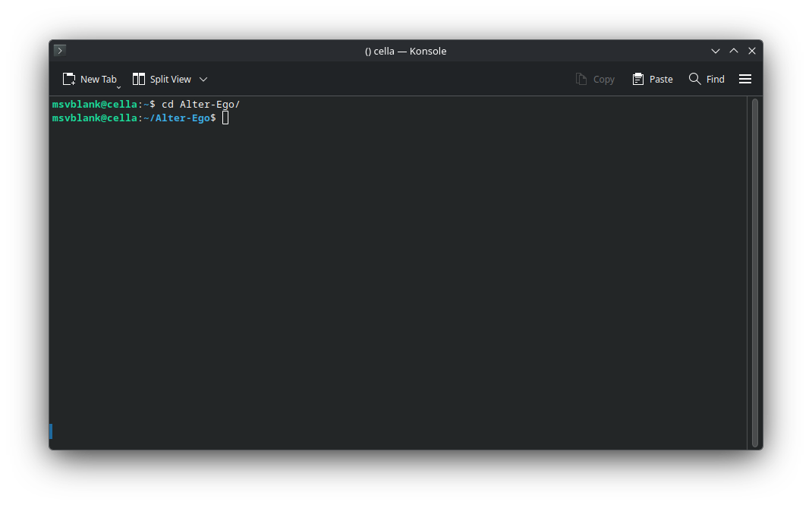The height and width of the screenshot is (508, 812).
Task: Click the terminal vertical scrollbar
Action: coord(755,273)
